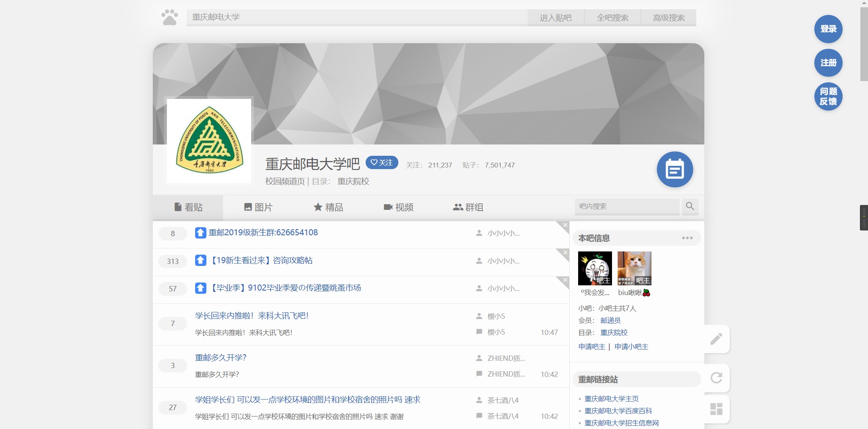Click 小吧主共7人 text
The image size is (868, 429).
(x=617, y=308)
